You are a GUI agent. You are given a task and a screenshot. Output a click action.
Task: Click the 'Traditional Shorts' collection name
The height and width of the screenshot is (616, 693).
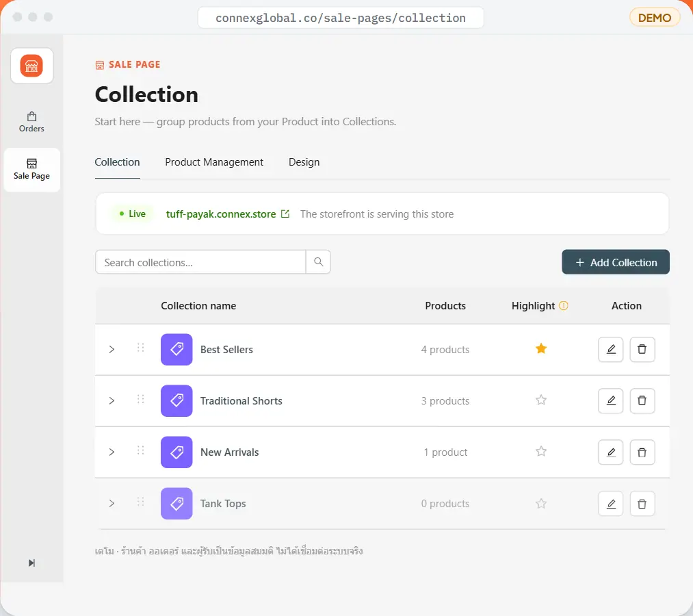[241, 400]
